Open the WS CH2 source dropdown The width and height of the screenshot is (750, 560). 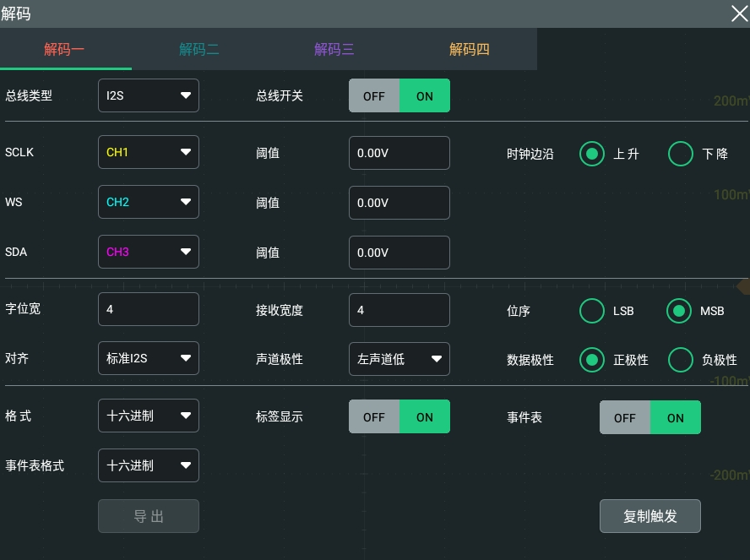click(149, 202)
